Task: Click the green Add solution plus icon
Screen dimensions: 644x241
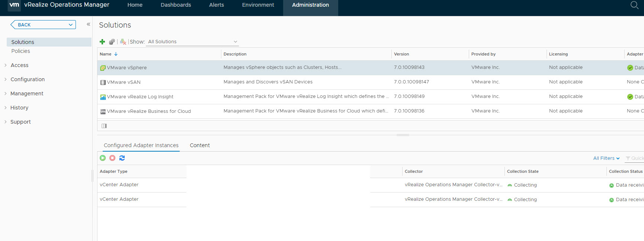Action: 102,42
